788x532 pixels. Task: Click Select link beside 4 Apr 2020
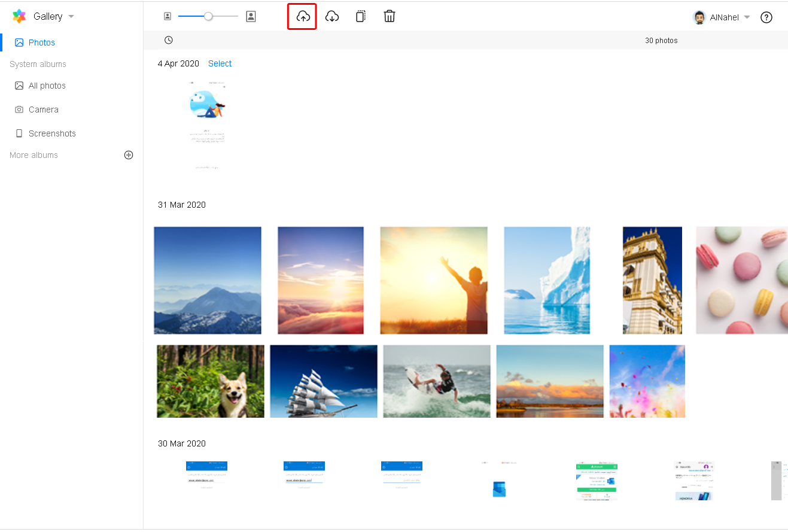coord(220,63)
